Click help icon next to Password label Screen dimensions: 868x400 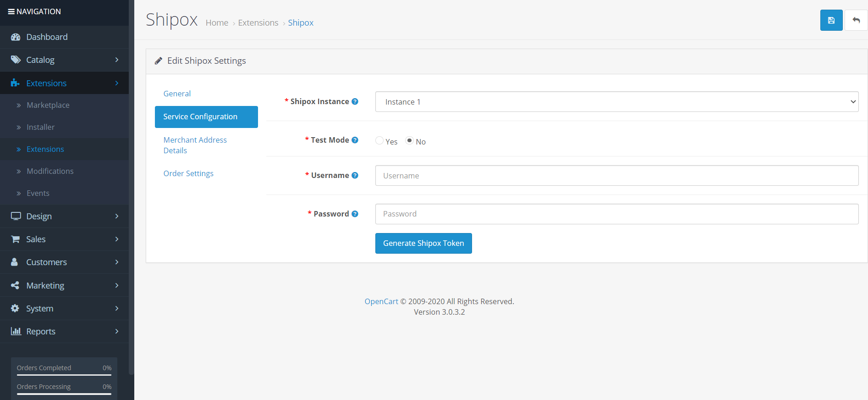[355, 214]
